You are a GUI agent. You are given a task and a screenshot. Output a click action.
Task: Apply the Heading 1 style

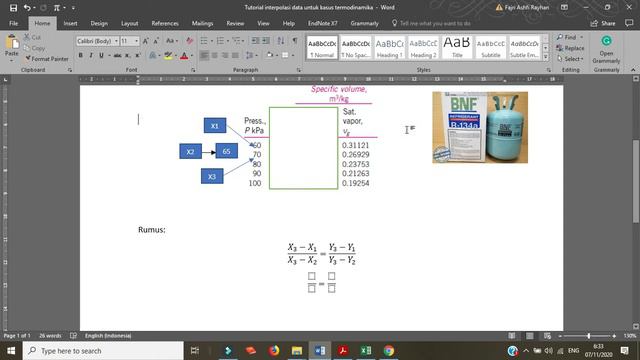click(x=389, y=48)
